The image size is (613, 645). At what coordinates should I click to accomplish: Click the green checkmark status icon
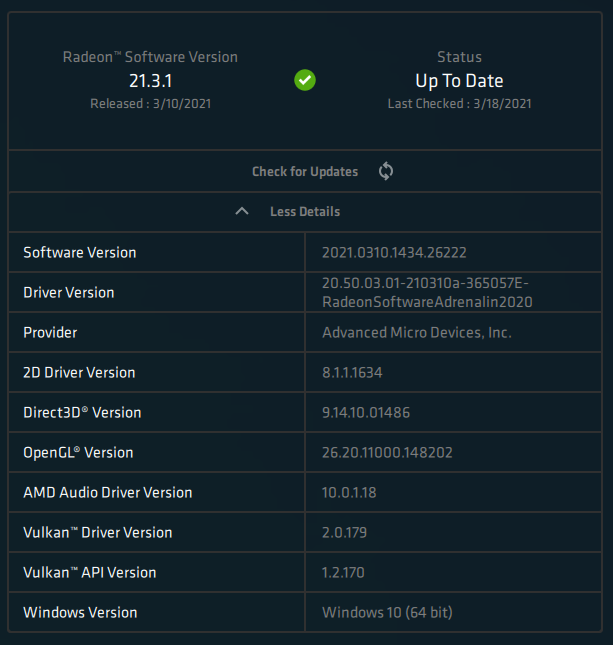click(x=305, y=80)
